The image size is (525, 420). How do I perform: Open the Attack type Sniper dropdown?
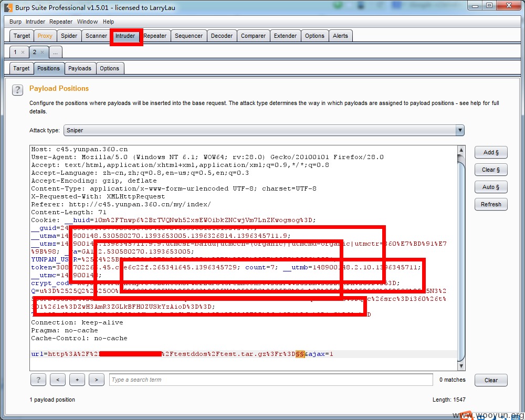click(x=264, y=130)
